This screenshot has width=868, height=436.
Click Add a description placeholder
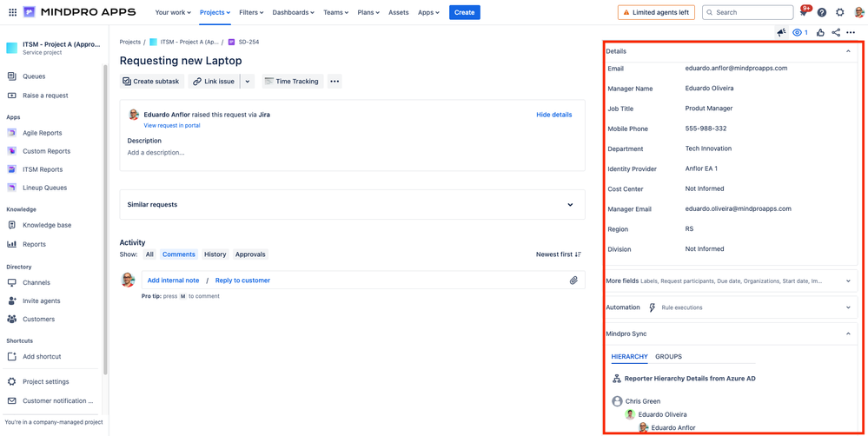pyautogui.click(x=156, y=153)
